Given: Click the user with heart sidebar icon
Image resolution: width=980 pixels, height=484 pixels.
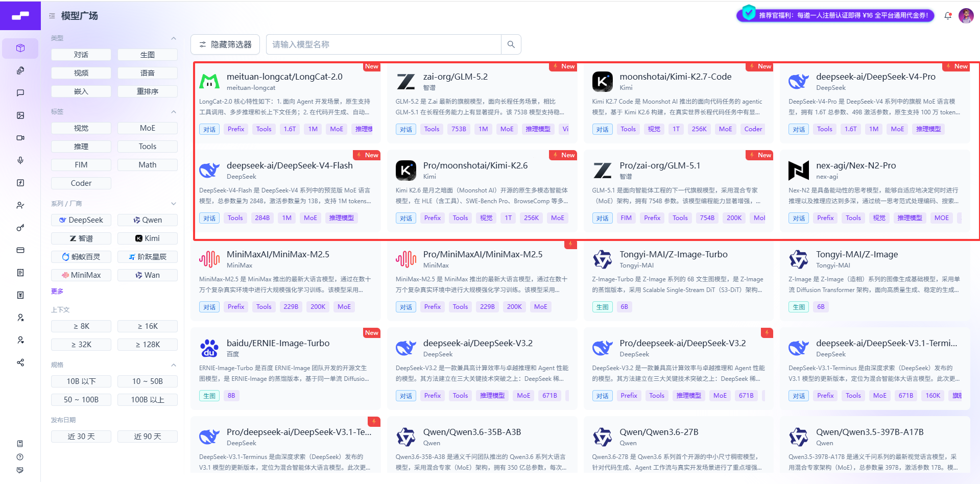Looking at the screenshot, I should pyautogui.click(x=20, y=340).
